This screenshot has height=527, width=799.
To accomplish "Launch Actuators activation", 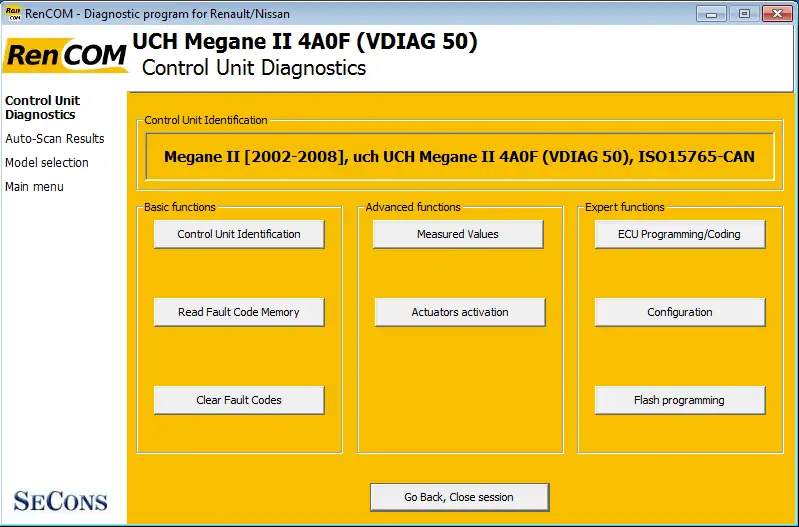I will tap(460, 312).
